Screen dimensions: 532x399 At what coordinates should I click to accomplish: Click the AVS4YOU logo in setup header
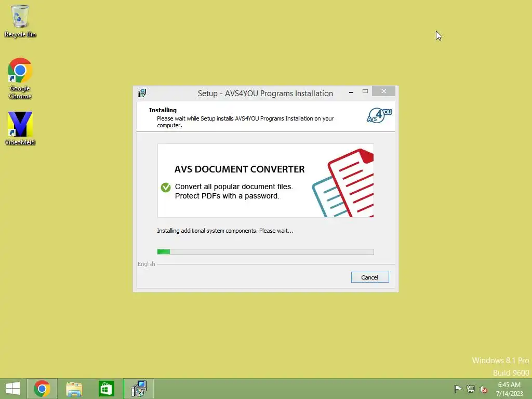(x=379, y=116)
